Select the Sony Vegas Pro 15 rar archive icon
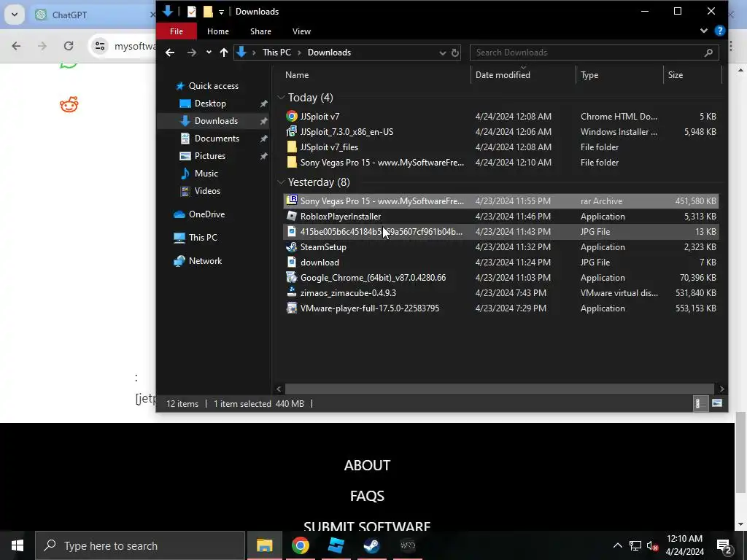The image size is (747, 560). pos(292,201)
